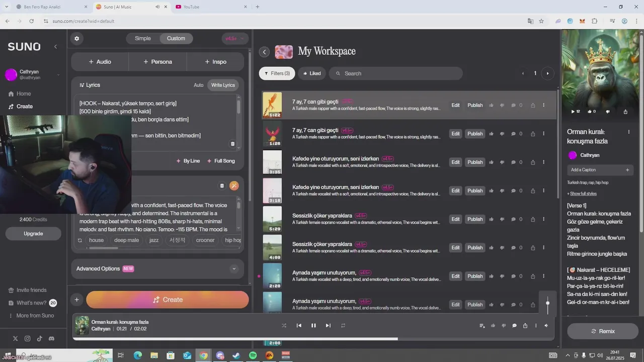Open the play queue icon in player

482,326
